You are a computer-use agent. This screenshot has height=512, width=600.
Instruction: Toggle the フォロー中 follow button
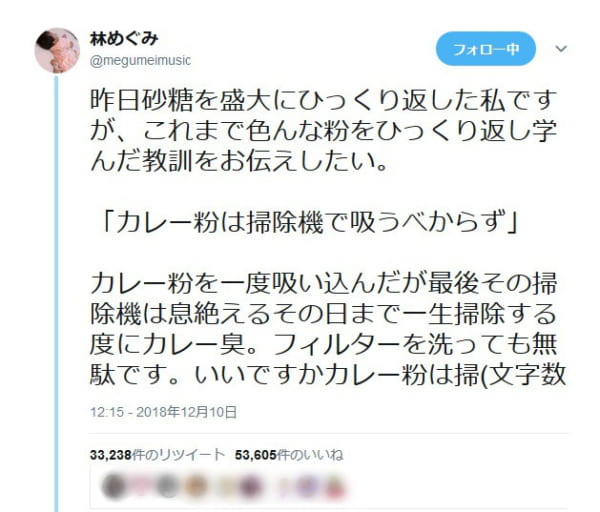486,49
